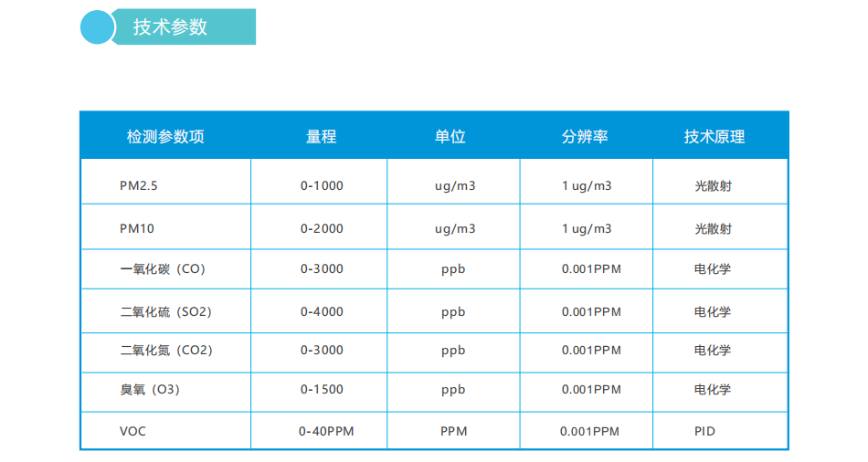Viewport: 868px width, 462px height.
Task: Select the 检测参数项 column header
Action: click(165, 137)
